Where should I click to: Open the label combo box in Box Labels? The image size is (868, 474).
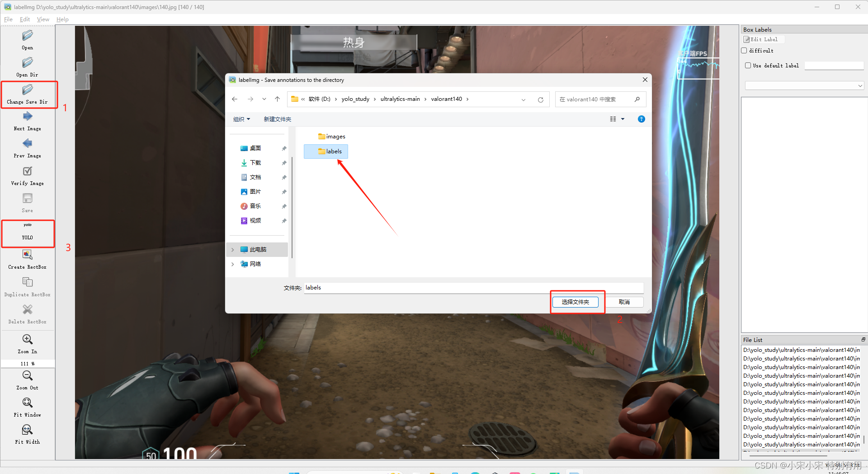804,85
